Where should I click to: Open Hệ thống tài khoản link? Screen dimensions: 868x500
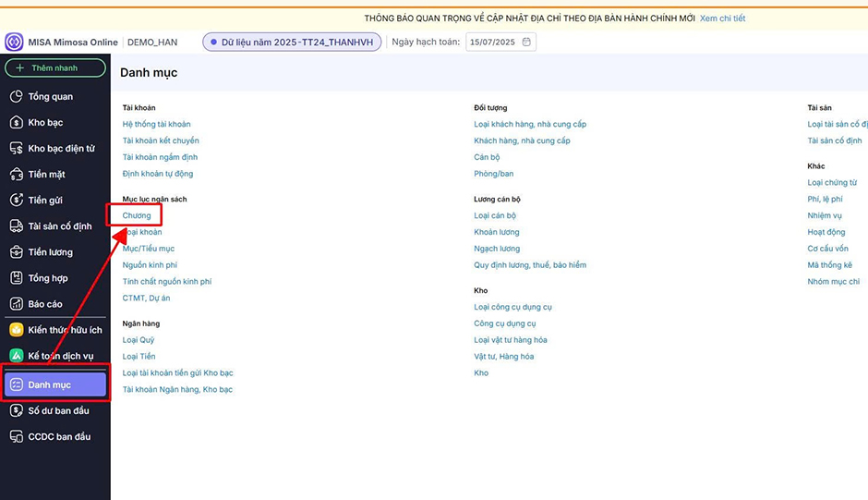[x=156, y=124]
